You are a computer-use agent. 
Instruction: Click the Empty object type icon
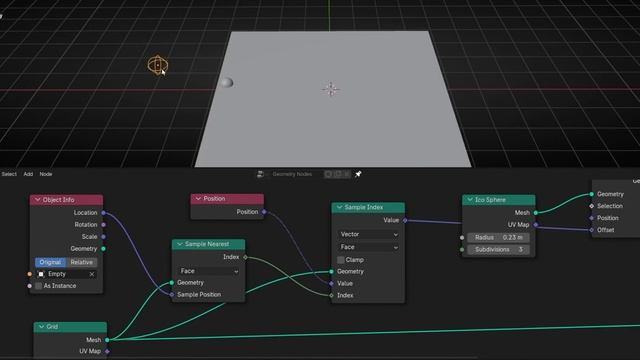(41, 274)
